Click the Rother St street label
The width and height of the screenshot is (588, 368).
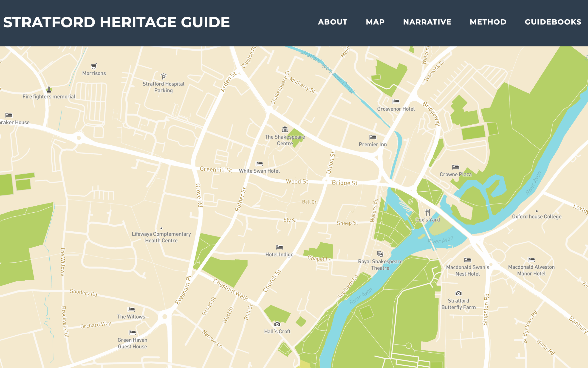(x=240, y=199)
